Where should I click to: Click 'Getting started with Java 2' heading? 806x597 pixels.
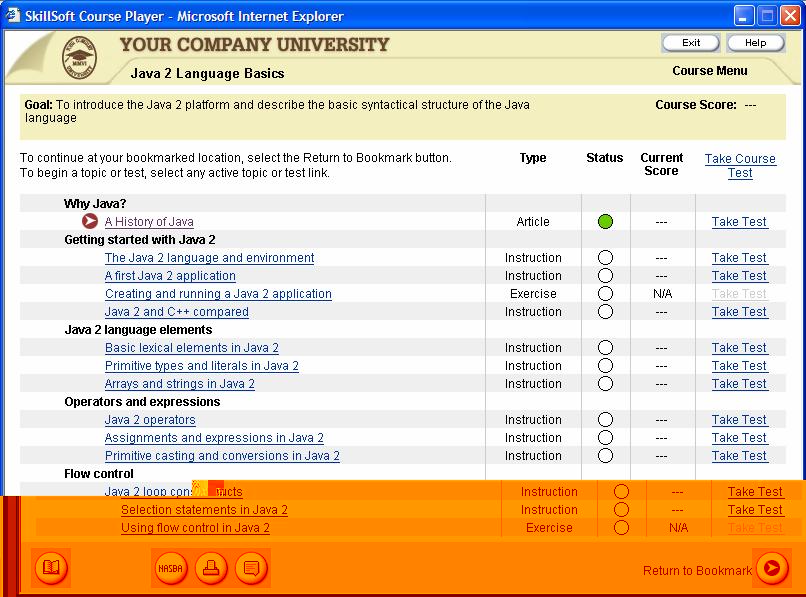[140, 240]
